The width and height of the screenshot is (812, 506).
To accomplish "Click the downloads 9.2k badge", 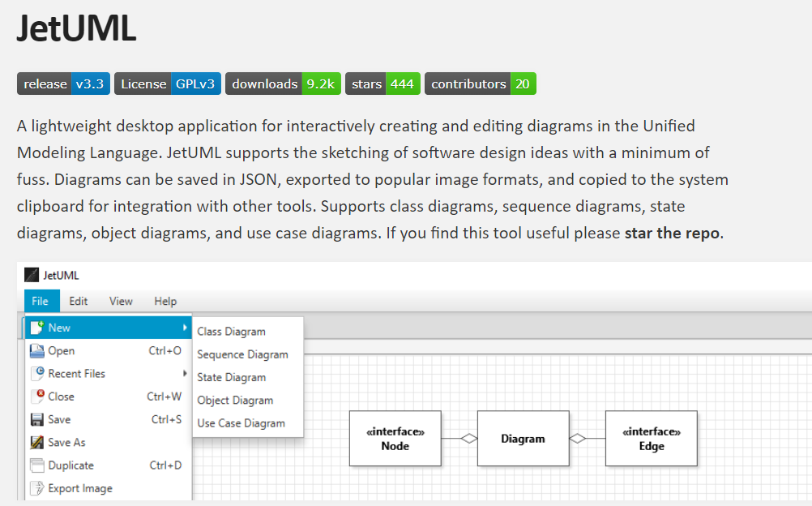I will (x=284, y=84).
